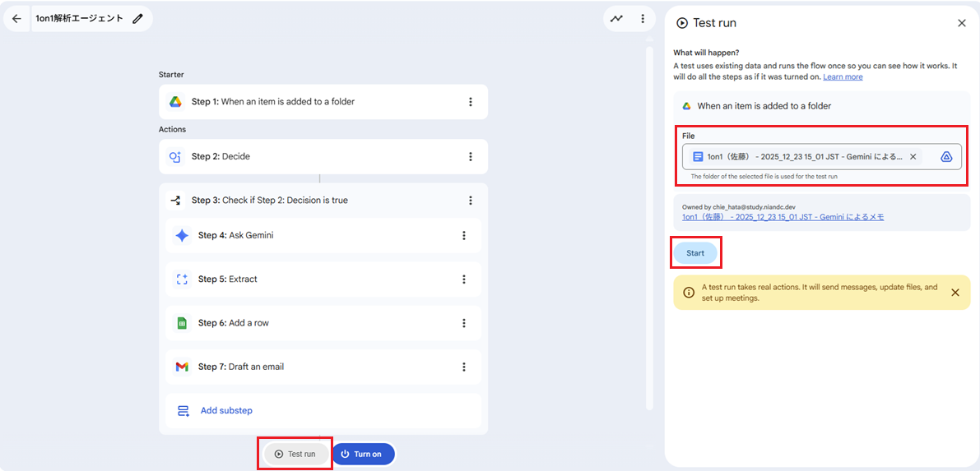Click the Start button
Image resolution: width=980 pixels, height=471 pixels.
[695, 253]
